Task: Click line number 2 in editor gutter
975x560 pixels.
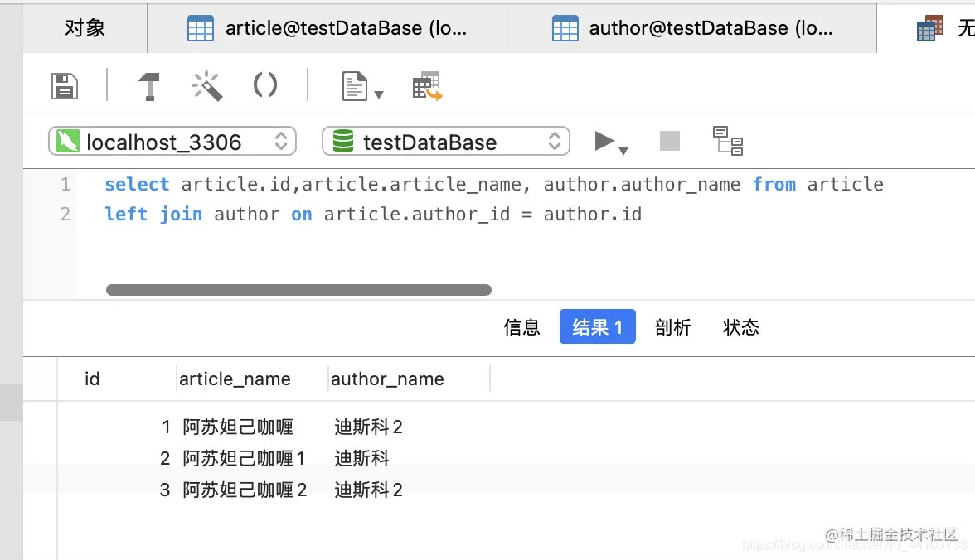Action: [65, 214]
